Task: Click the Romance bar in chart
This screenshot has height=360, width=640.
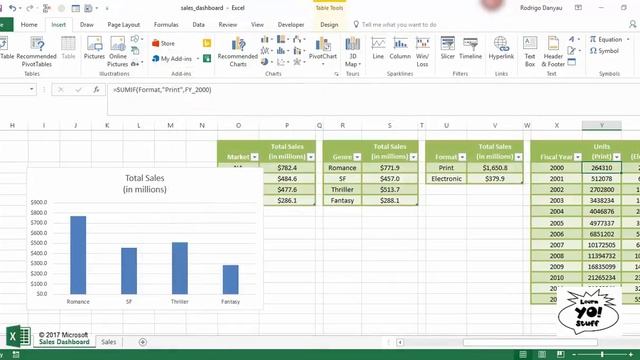Action: tap(78, 255)
